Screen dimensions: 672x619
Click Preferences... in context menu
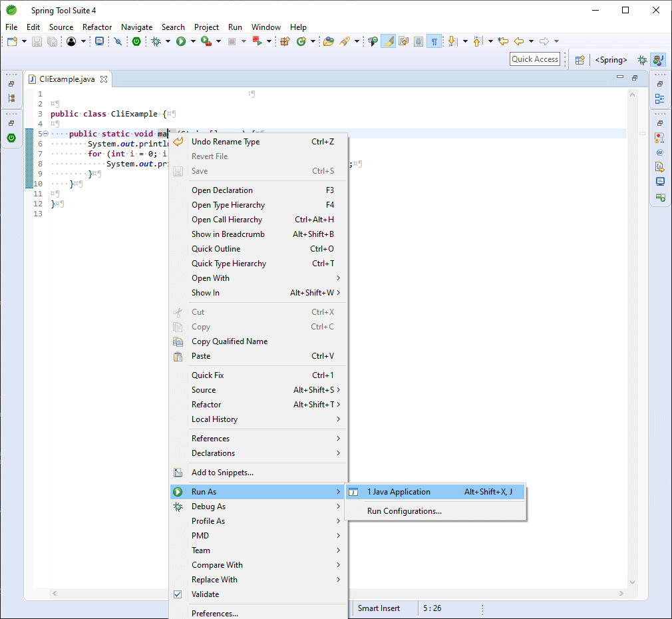(258, 614)
